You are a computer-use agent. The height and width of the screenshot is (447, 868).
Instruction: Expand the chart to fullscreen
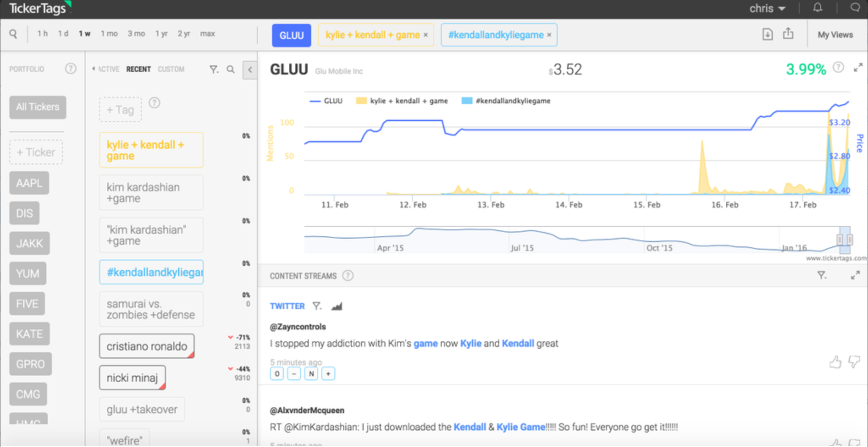858,68
